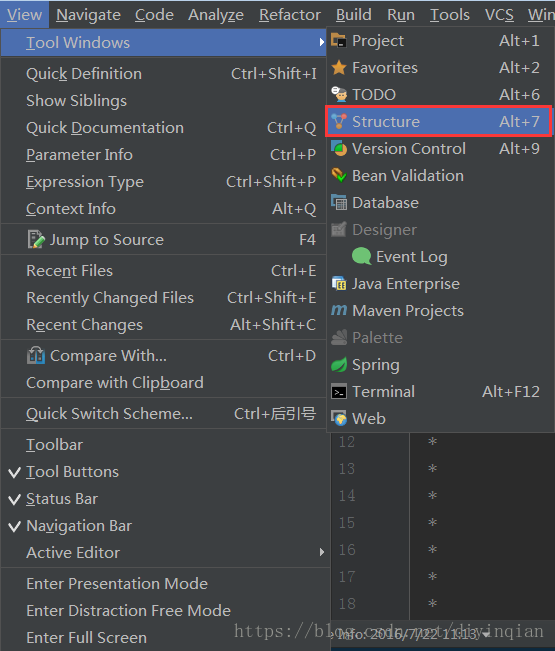Viewport: 555px width, 651px height.
Task: Click the Bean Validation icon
Action: point(339,176)
